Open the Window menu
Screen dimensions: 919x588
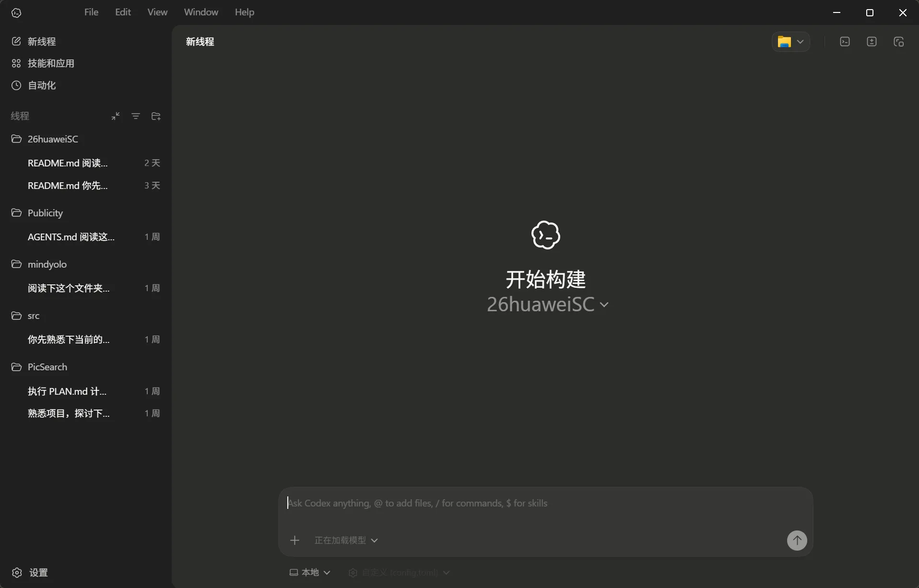pyautogui.click(x=201, y=12)
